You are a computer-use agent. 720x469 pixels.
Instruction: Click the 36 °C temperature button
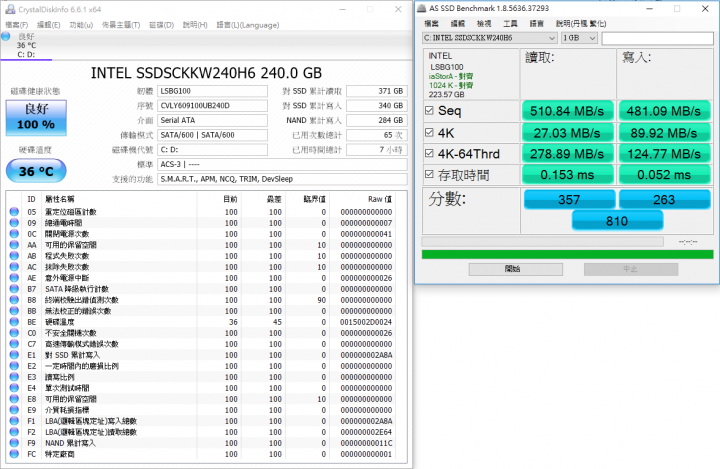(x=36, y=171)
